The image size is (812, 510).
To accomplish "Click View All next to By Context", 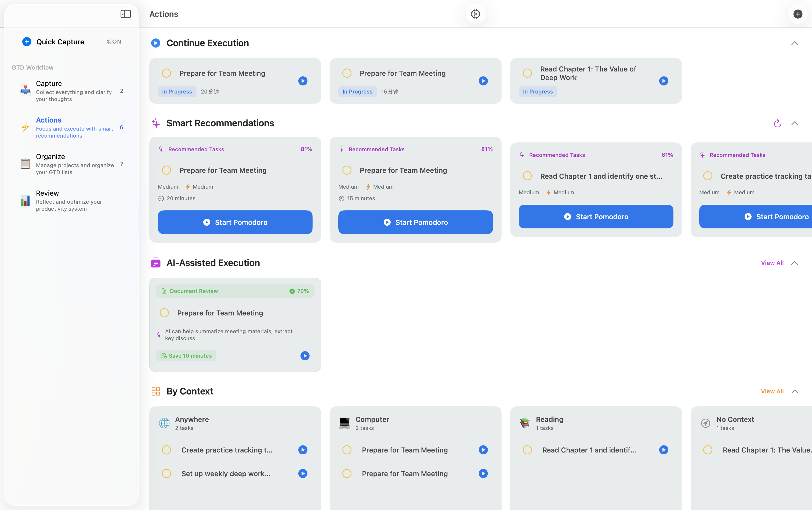I will [x=772, y=391].
